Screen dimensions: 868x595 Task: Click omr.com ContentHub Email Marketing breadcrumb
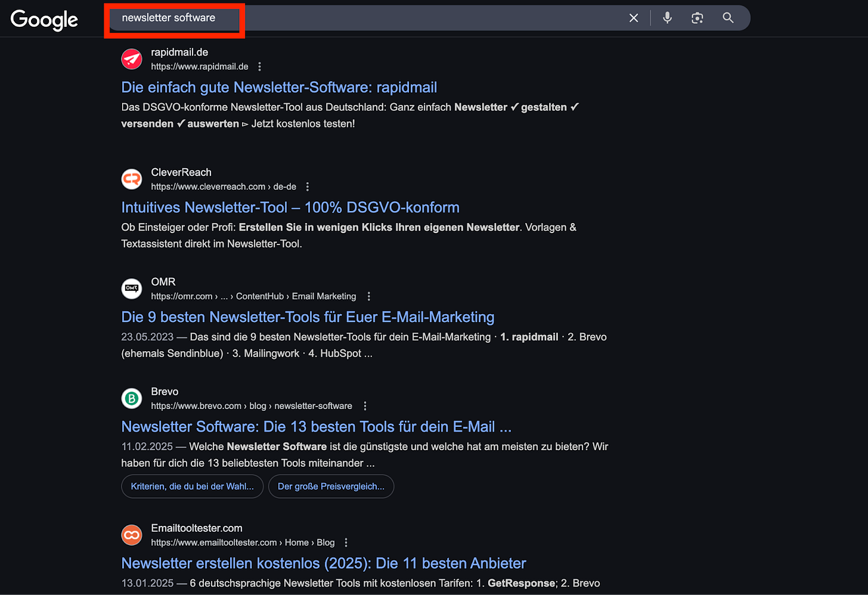coord(253,296)
